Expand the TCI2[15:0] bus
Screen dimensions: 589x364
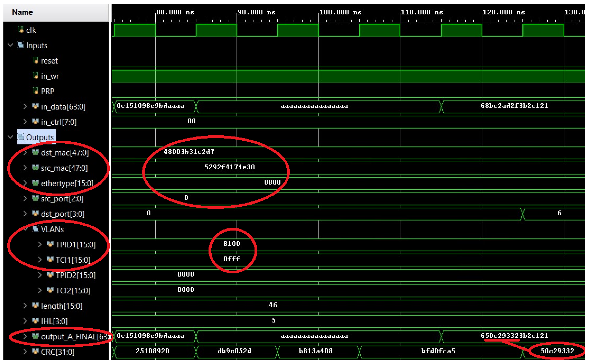tap(40, 290)
